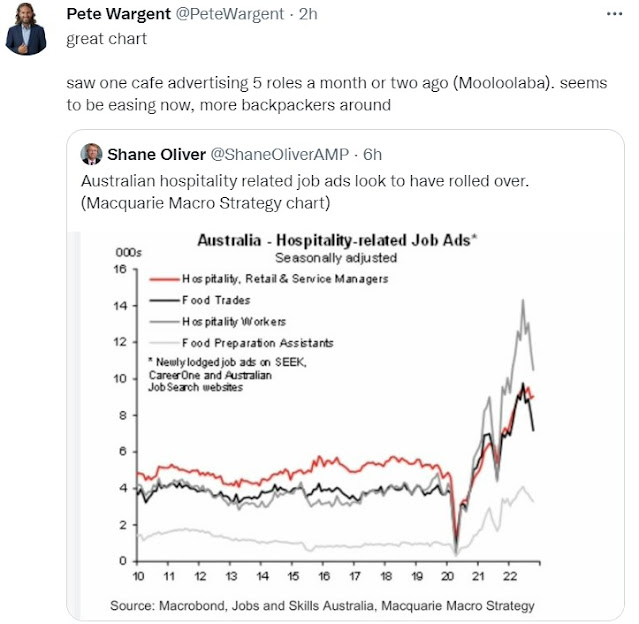
Task: Click the 2h tweet timestamp
Action: click(x=308, y=14)
